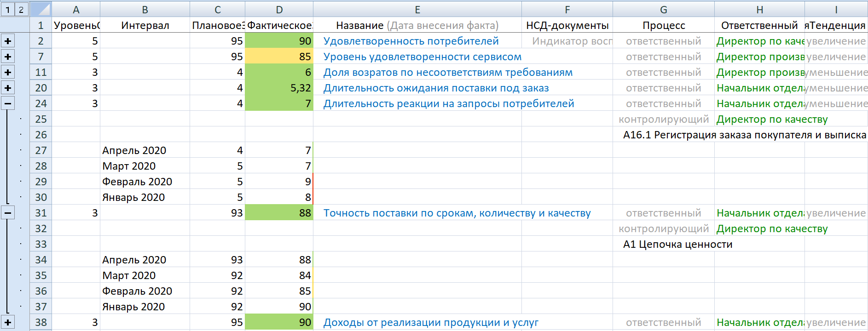Click green highlighted cell with value 5,32
This screenshot has height=331, width=868.
279,88
